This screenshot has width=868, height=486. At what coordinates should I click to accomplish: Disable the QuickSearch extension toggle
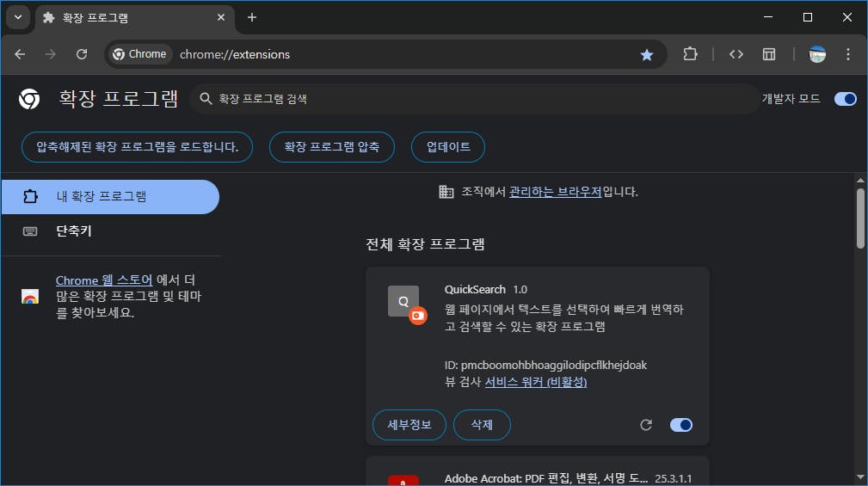point(680,425)
